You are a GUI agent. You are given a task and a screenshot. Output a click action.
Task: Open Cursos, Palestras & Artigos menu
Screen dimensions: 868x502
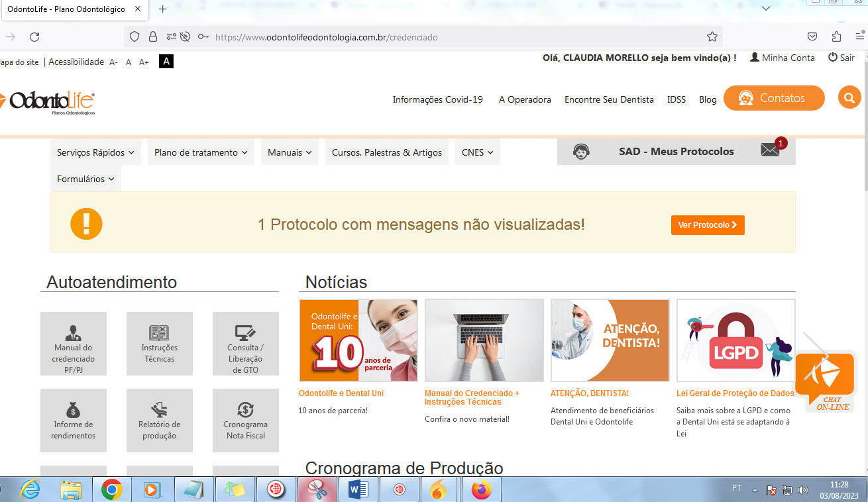coord(387,152)
